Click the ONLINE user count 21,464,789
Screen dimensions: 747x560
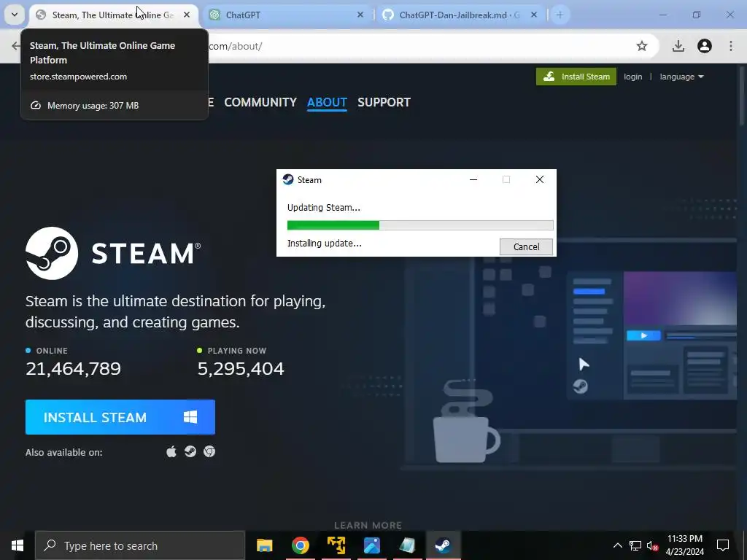pos(74,368)
